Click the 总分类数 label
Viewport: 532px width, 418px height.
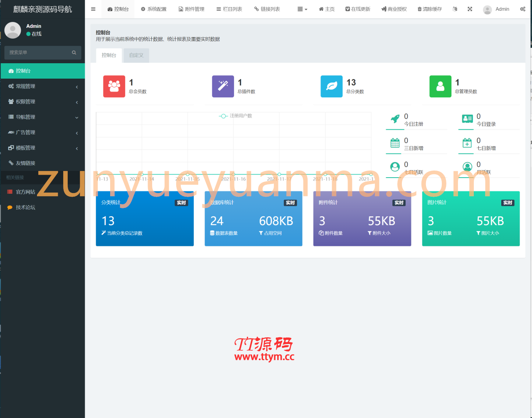pyautogui.click(x=355, y=92)
